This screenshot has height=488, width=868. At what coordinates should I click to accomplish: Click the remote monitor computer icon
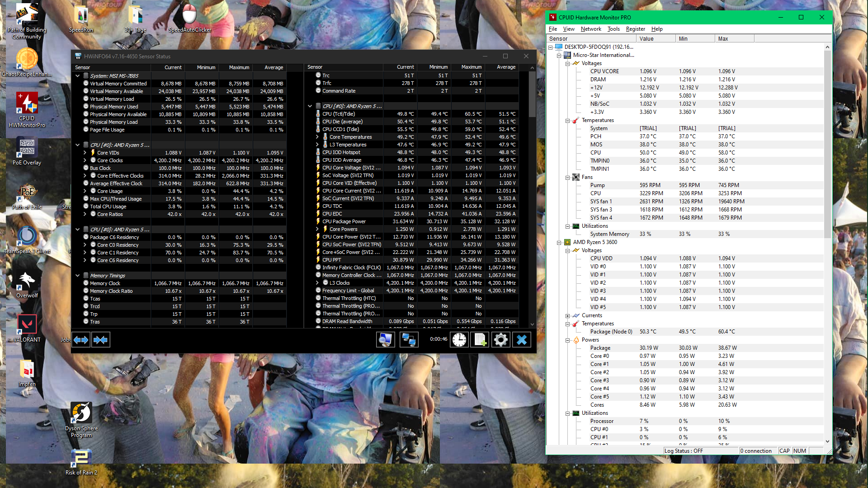coord(385,340)
